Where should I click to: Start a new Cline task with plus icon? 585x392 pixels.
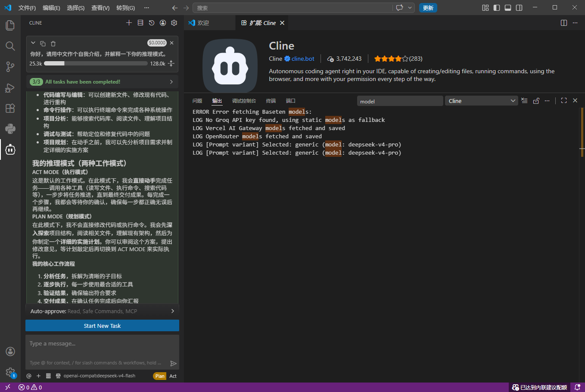point(129,23)
